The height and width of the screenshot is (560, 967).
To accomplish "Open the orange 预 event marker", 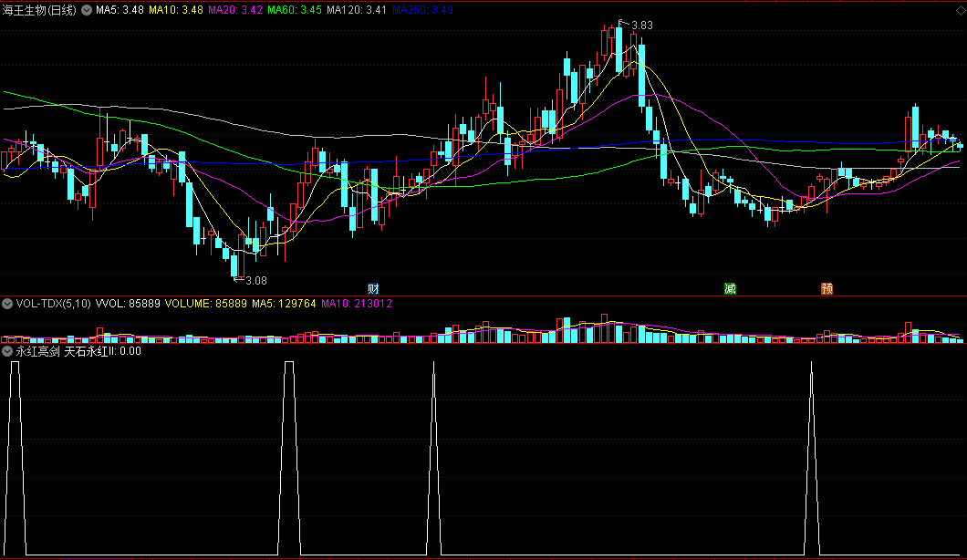I will click(x=827, y=288).
